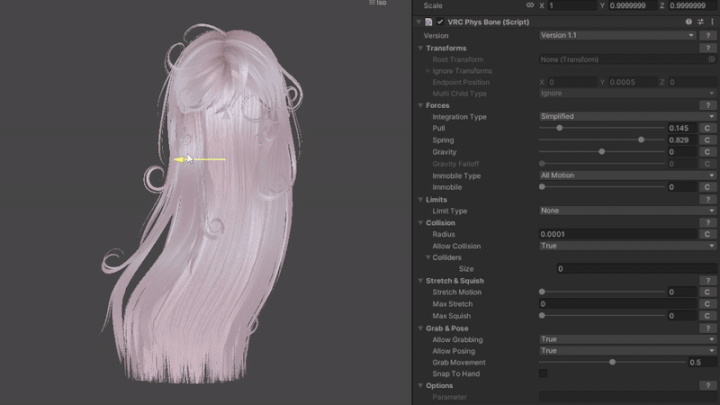The height and width of the screenshot is (405, 720).
Task: Enable the Snap To Hand checkbox
Action: pos(543,374)
